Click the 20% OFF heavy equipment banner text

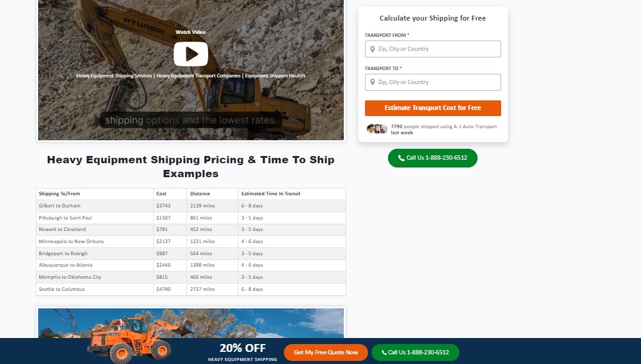243,352
